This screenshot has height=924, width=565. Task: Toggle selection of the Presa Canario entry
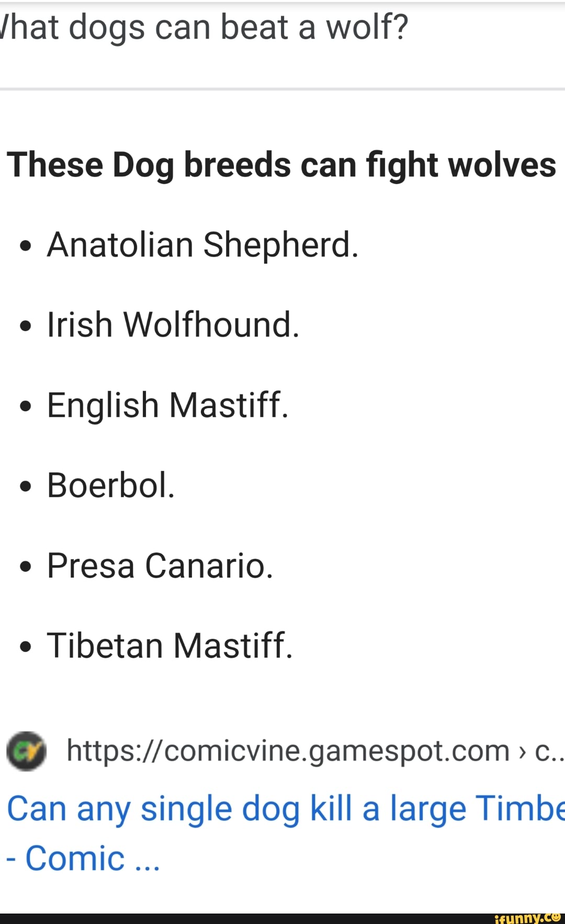[x=160, y=566]
